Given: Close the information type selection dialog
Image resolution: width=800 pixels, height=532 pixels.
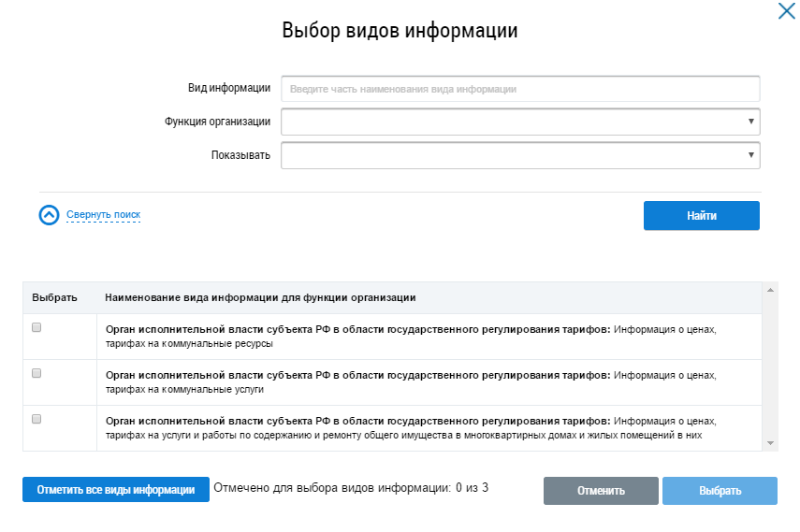Looking at the screenshot, I should [786, 12].
